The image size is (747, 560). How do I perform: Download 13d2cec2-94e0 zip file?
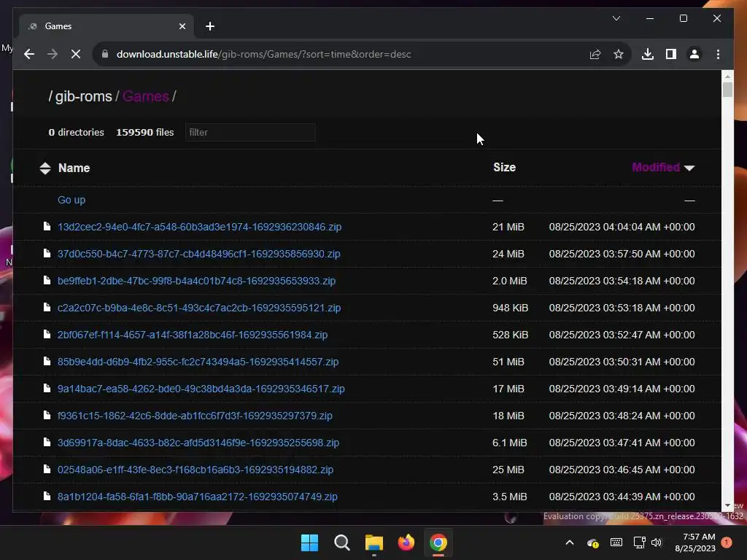199,227
